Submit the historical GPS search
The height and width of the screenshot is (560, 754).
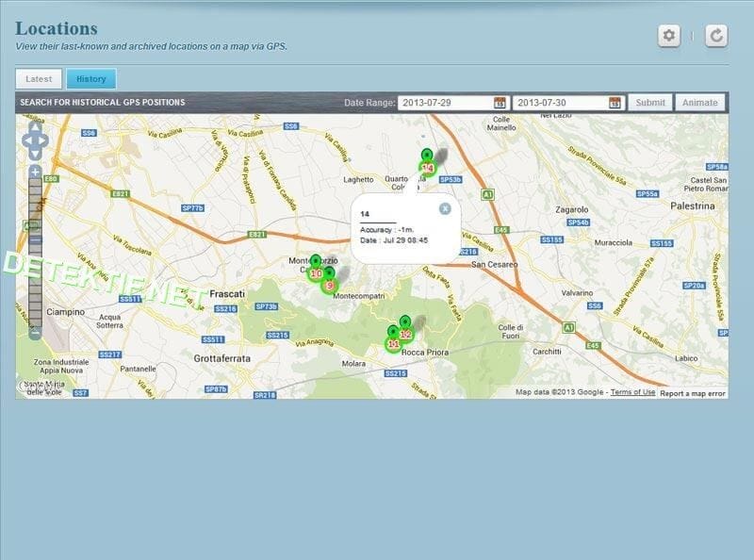pos(649,101)
